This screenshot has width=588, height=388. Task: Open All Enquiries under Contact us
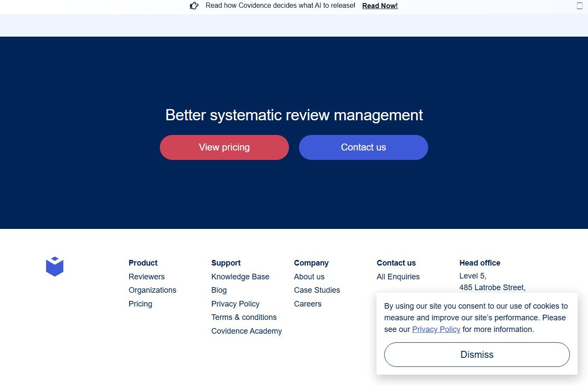(398, 277)
